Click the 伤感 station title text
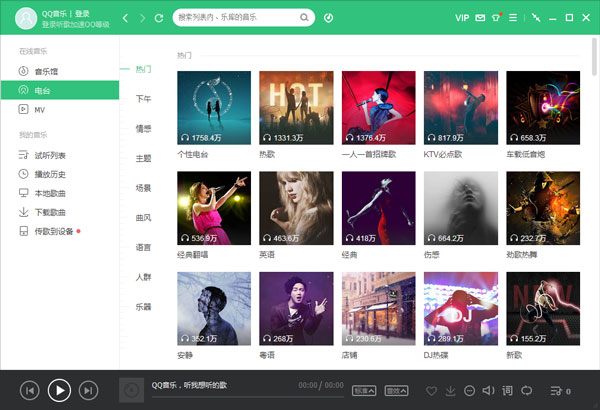This screenshot has height=410, width=600. tap(432, 255)
